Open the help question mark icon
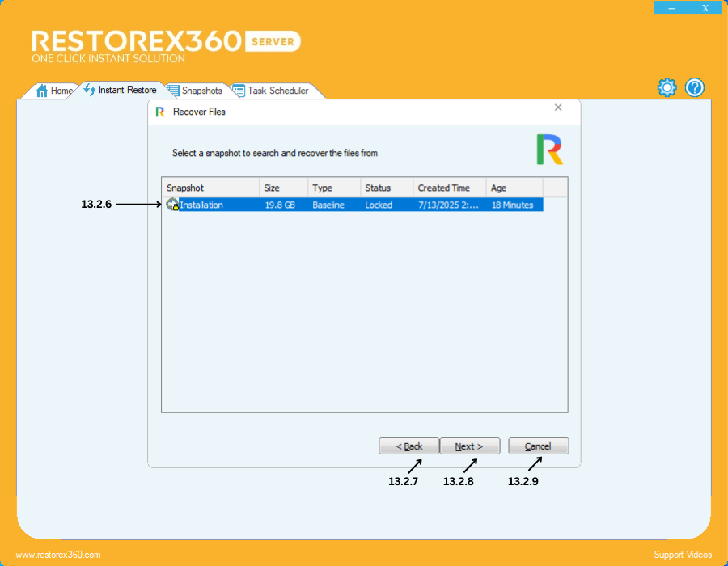Viewport: 728px width, 566px height. [x=695, y=87]
